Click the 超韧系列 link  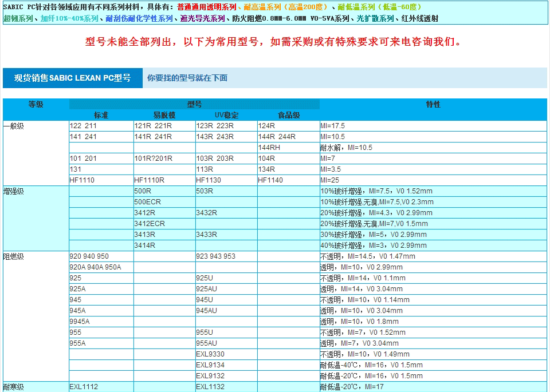click(x=18, y=18)
